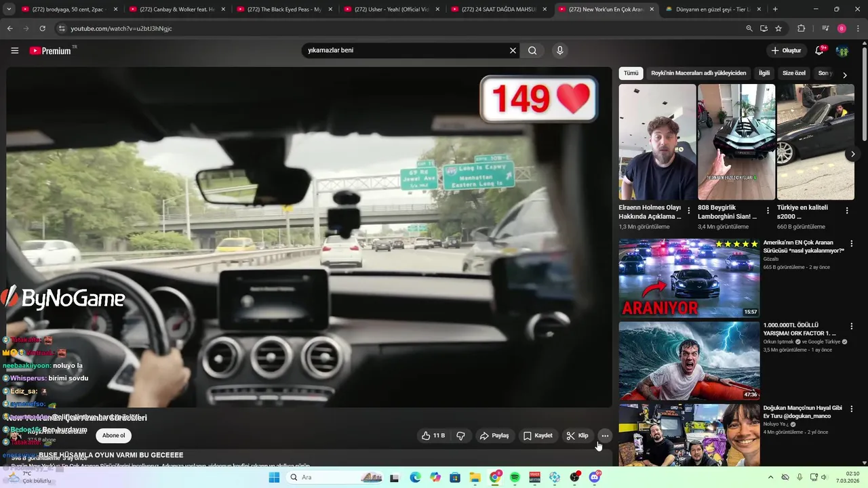Dislike the video with thumbs down
This screenshot has width=868, height=488.
pos(460,436)
